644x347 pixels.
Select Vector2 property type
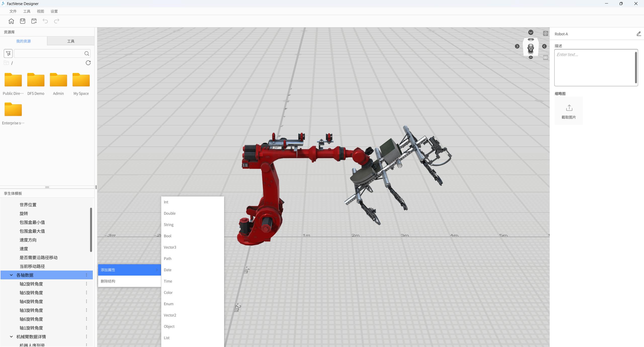click(x=192, y=315)
